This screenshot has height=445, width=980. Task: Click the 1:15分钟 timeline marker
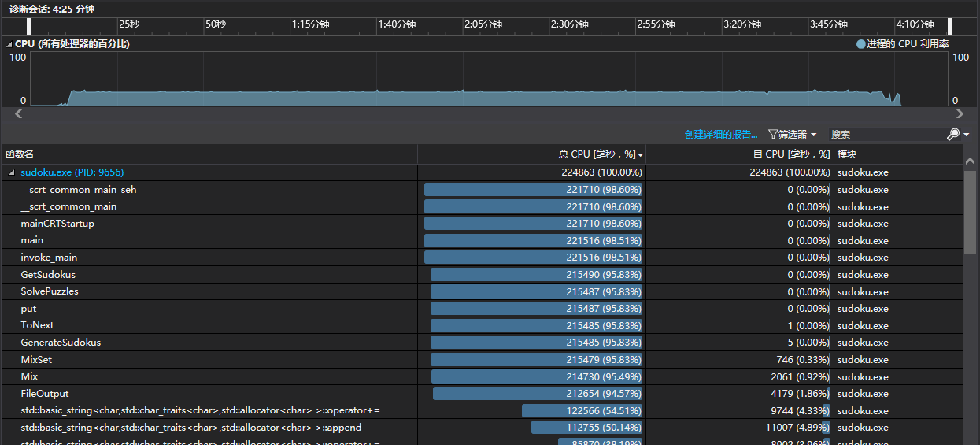tap(310, 24)
